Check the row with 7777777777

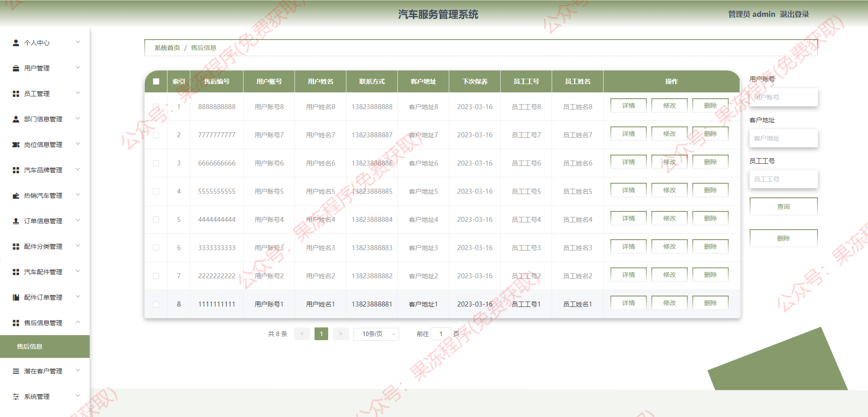coord(156,135)
